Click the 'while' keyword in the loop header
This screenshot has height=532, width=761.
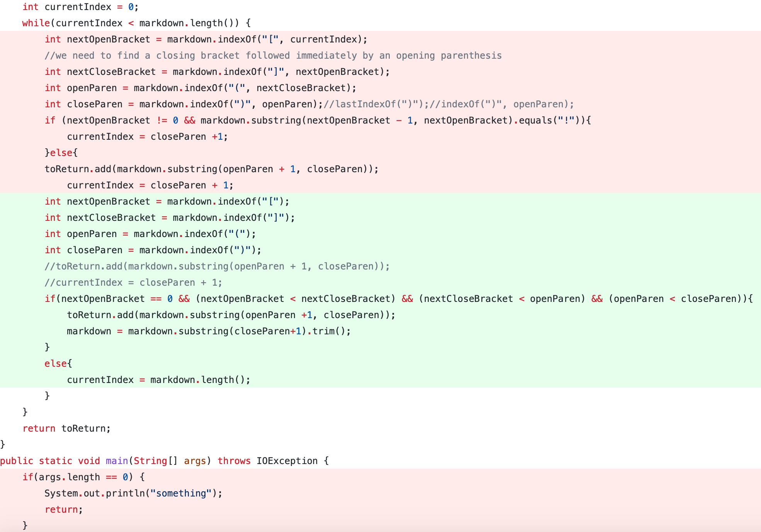36,23
